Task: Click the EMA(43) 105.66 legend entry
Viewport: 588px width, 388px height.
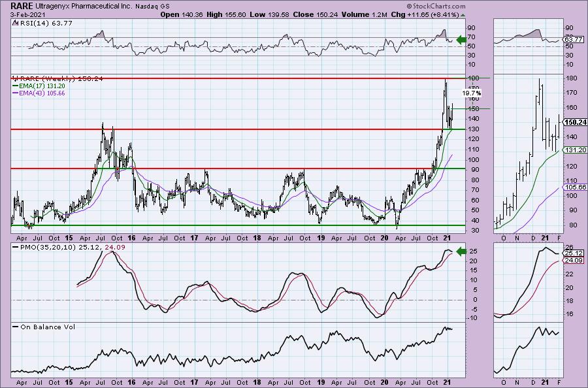Action: (42, 93)
